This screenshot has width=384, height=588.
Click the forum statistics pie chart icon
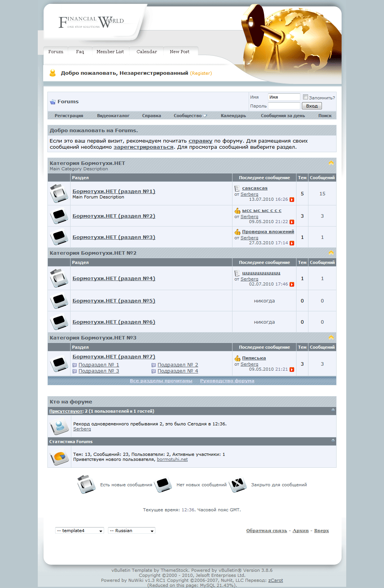59,457
